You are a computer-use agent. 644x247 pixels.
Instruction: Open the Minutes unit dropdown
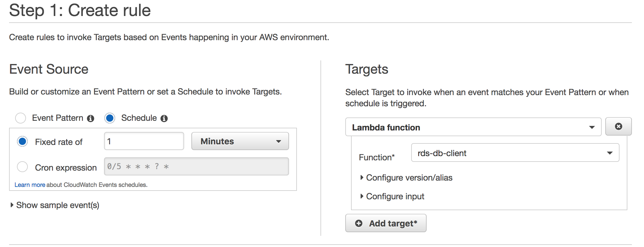click(240, 141)
